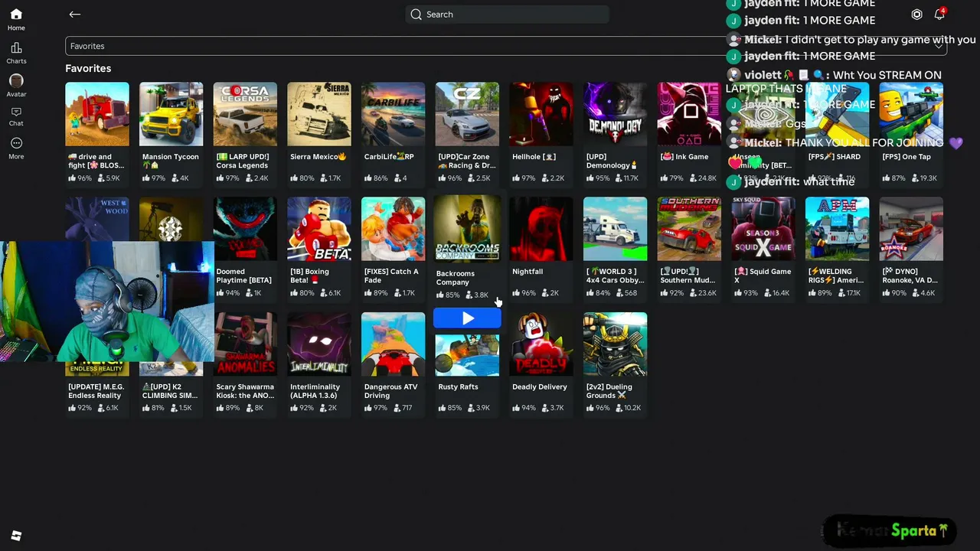Open the Deadly Delivery game thumbnail
980x551 pixels.
click(541, 344)
